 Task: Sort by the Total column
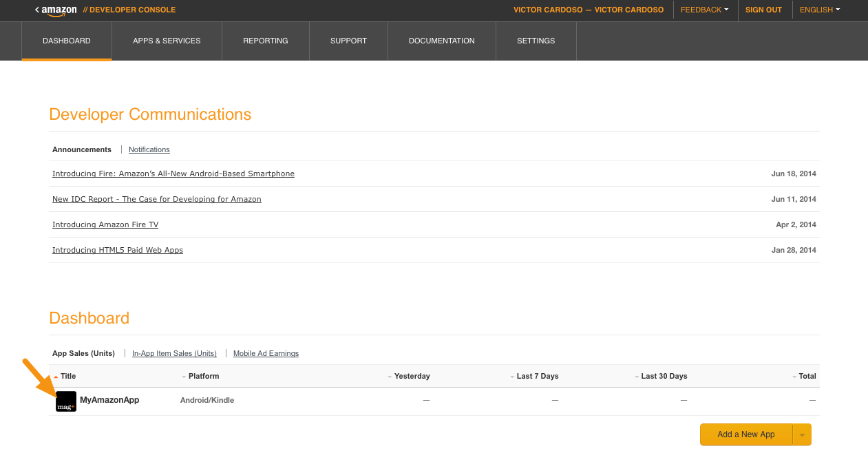(804, 376)
